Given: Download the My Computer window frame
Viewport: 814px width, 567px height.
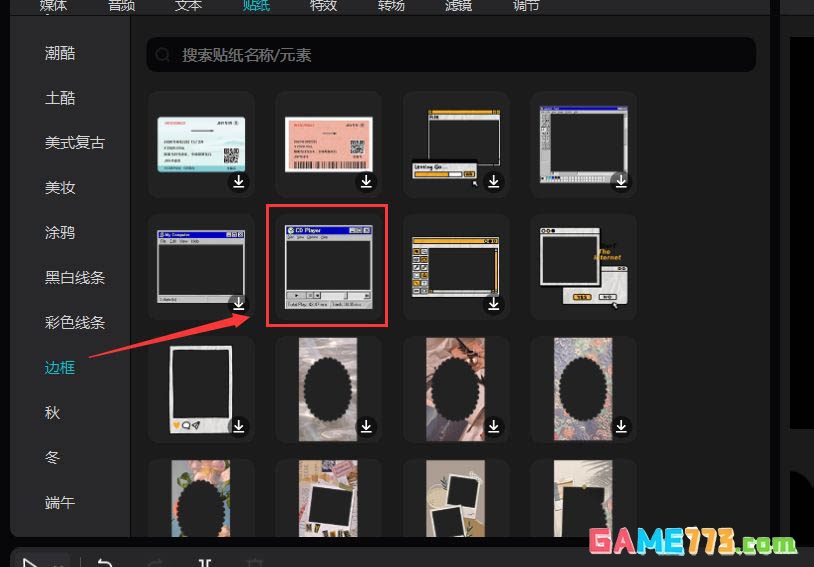Looking at the screenshot, I should click(239, 304).
